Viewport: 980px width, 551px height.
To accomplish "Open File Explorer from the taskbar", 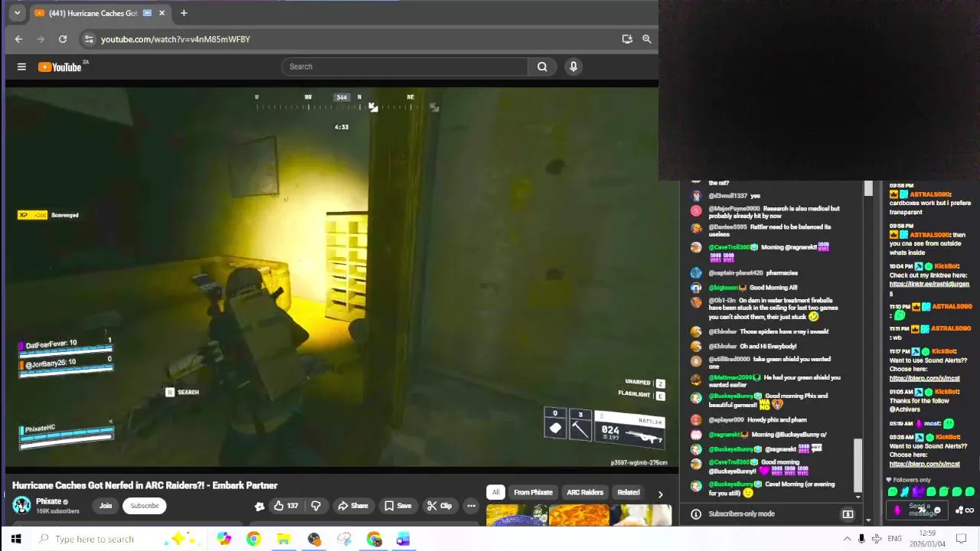I will tap(283, 539).
